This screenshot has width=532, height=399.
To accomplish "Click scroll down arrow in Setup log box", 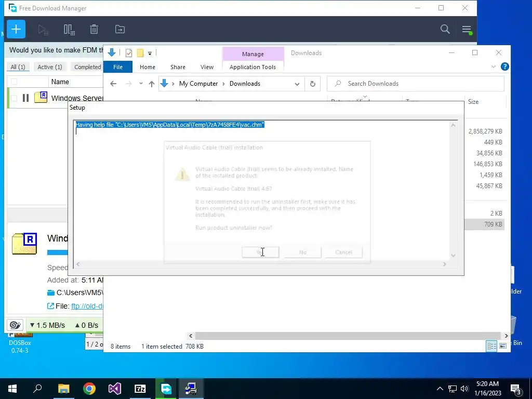I will pyautogui.click(x=453, y=256).
